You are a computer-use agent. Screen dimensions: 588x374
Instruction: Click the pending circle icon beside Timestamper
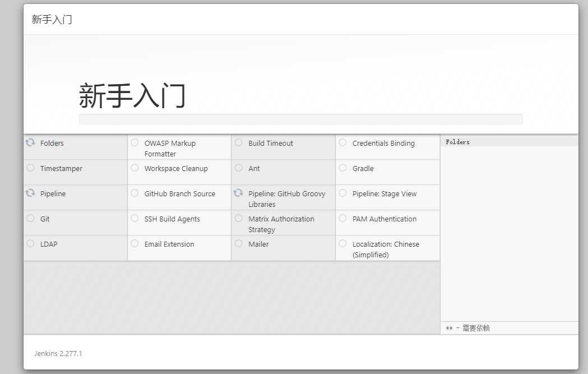pos(30,168)
